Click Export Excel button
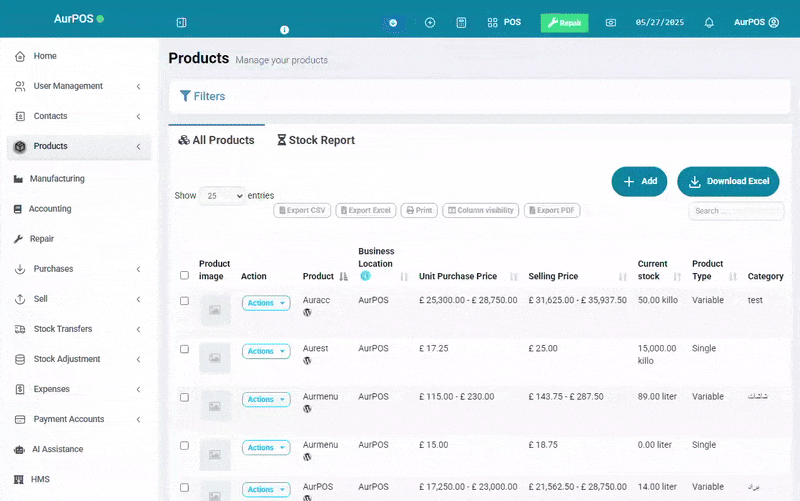 click(x=365, y=210)
